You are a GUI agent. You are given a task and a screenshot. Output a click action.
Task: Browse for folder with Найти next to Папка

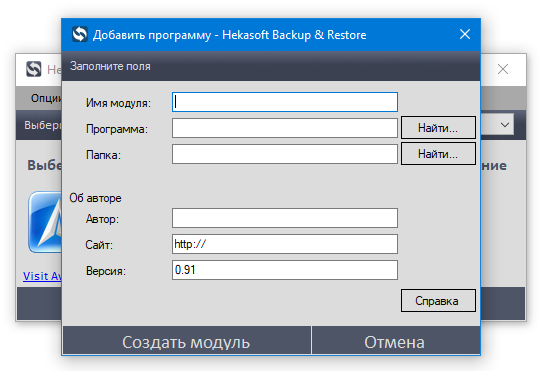[x=438, y=154]
